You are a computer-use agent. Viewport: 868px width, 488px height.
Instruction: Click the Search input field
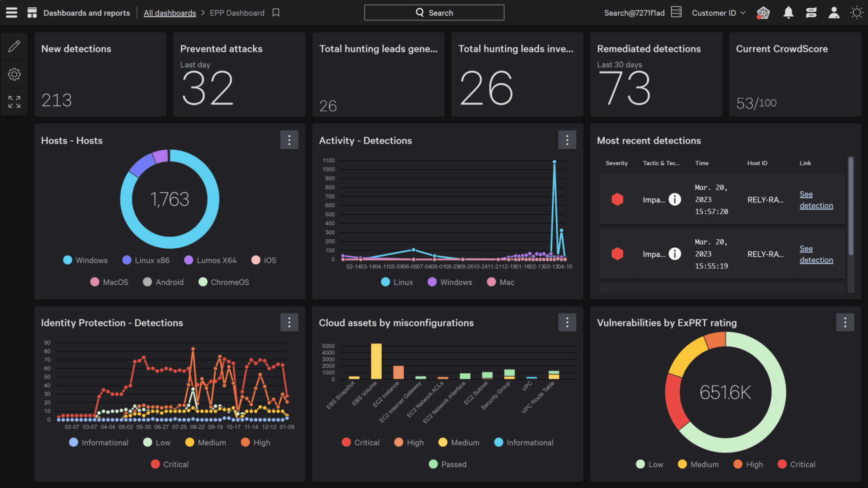point(434,13)
